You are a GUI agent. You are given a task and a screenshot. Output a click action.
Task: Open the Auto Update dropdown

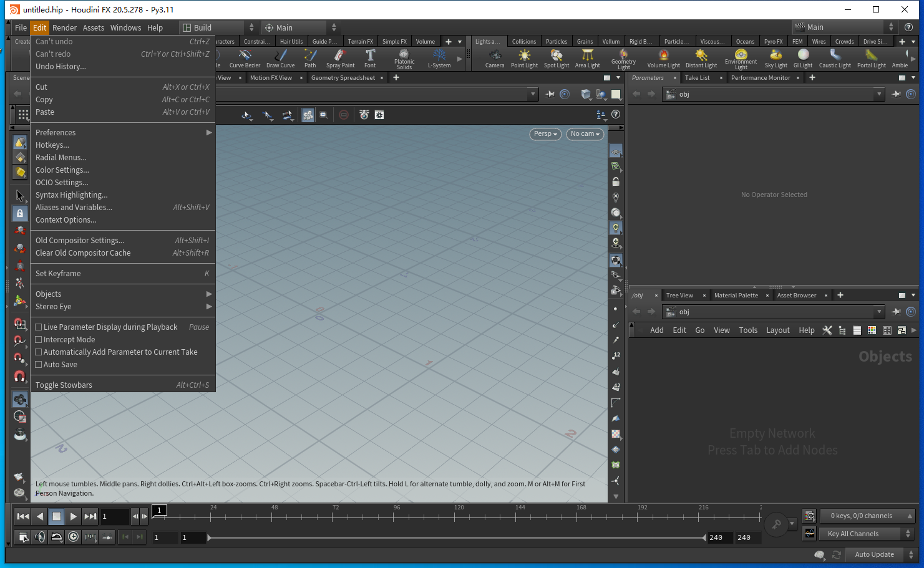[881, 554]
